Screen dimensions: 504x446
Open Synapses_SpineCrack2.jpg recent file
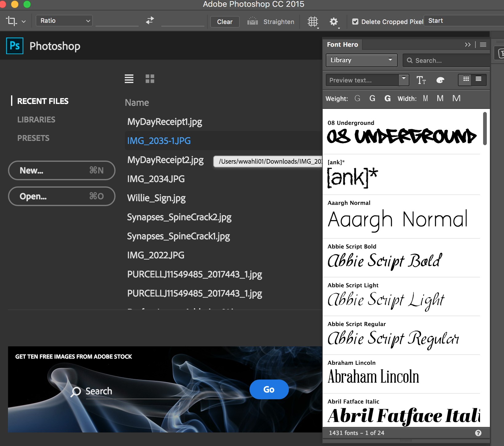[179, 217]
